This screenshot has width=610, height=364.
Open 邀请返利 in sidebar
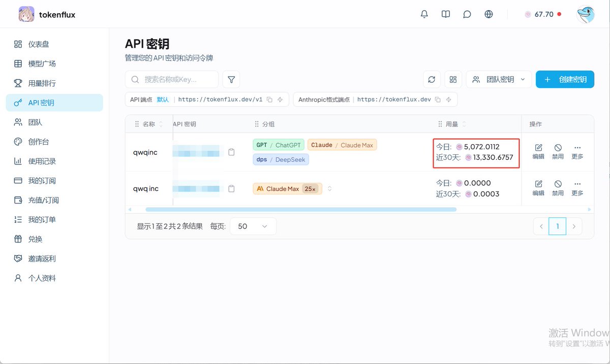click(x=54, y=258)
